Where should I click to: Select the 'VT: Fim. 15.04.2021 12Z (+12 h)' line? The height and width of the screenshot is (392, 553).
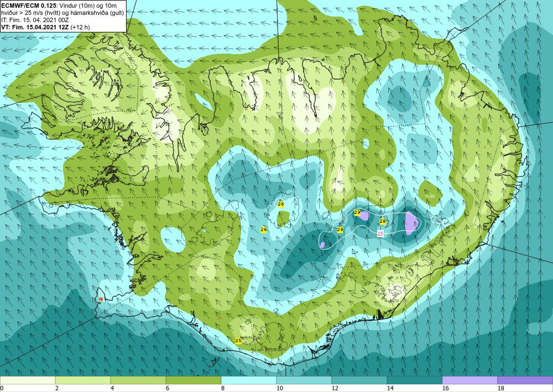tap(45, 27)
